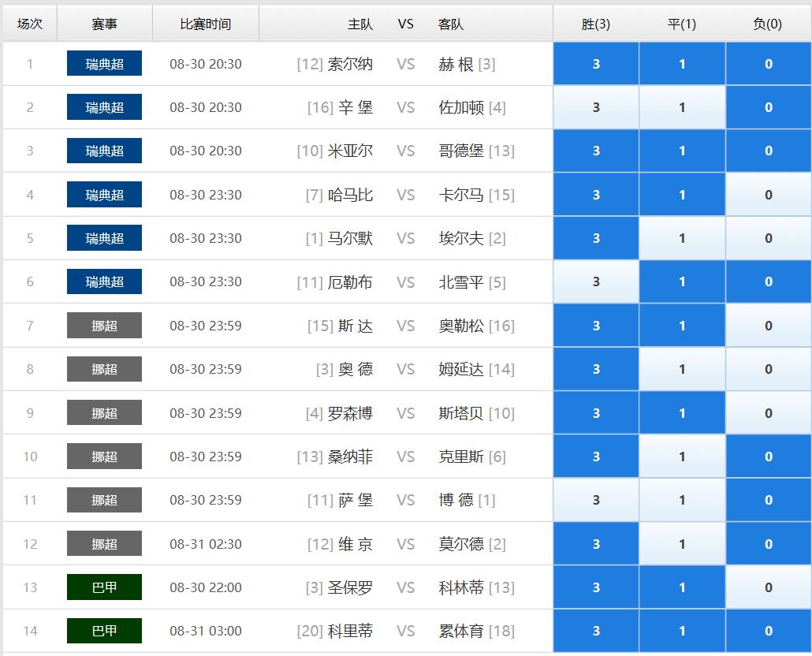Toggle draw (1) for 罗森博 vs 斯塔贝
812x656 pixels.
pyautogui.click(x=682, y=413)
